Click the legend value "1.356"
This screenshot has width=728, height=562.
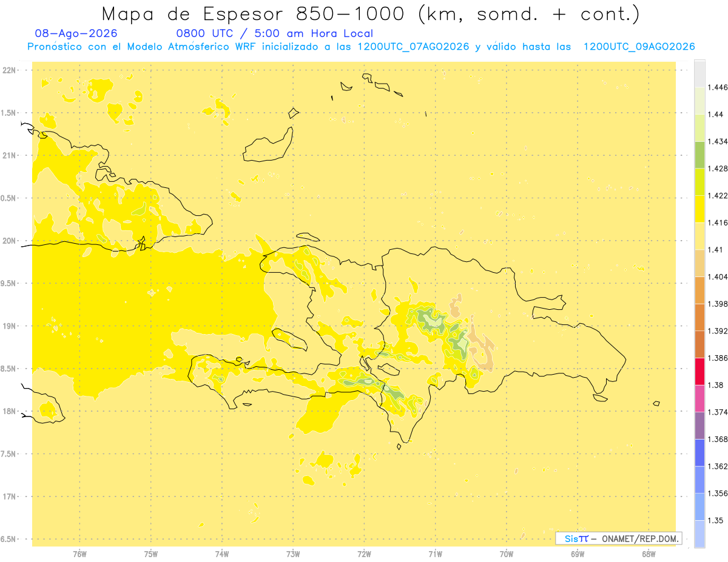[718, 493]
